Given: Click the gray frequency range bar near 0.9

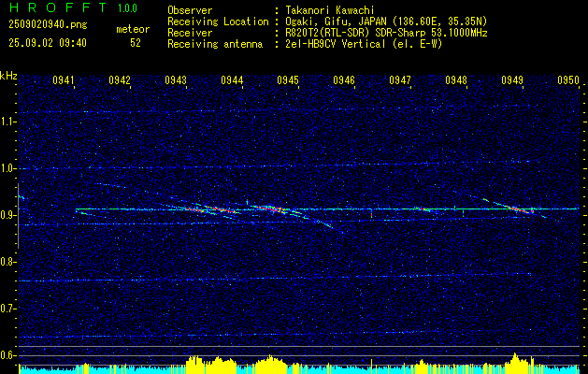Looking at the screenshot, I should pos(18,216).
